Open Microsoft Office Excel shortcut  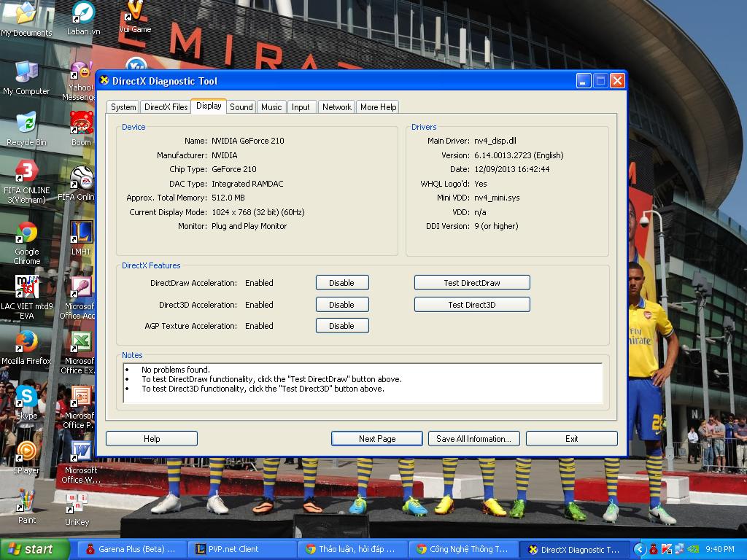click(80, 352)
